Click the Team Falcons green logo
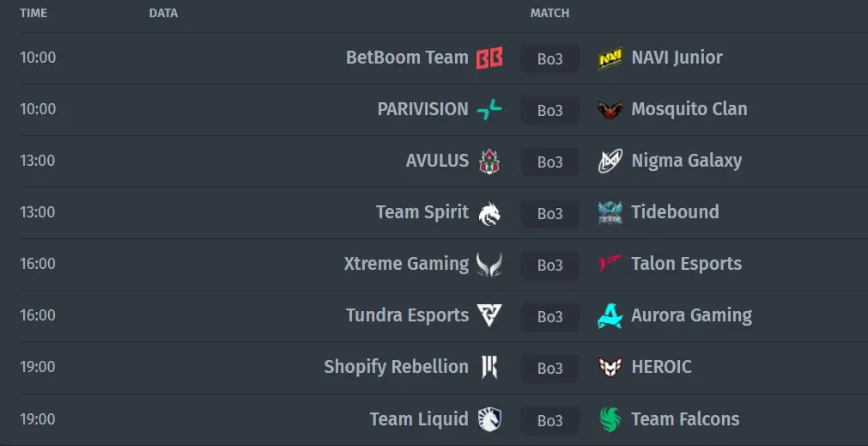868x446 pixels. click(x=610, y=419)
